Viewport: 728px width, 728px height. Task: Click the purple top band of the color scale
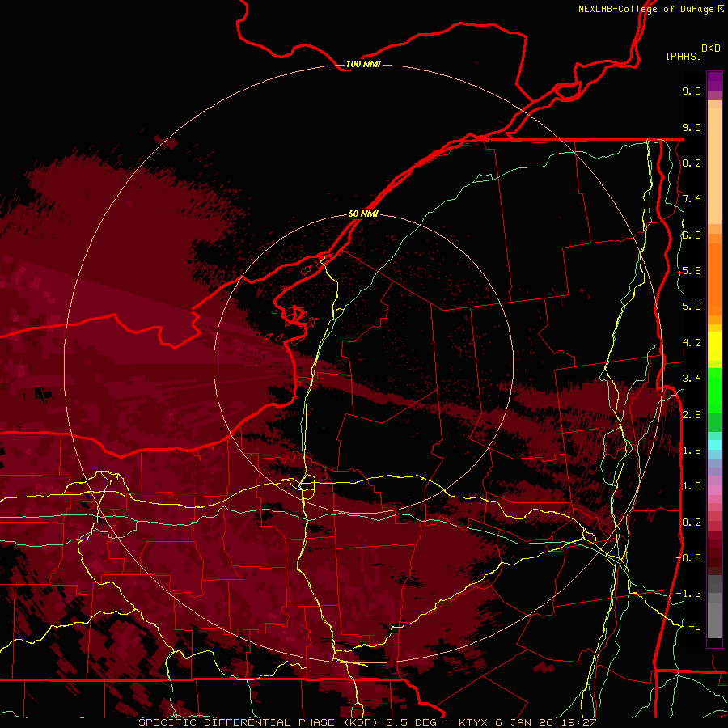(x=714, y=81)
